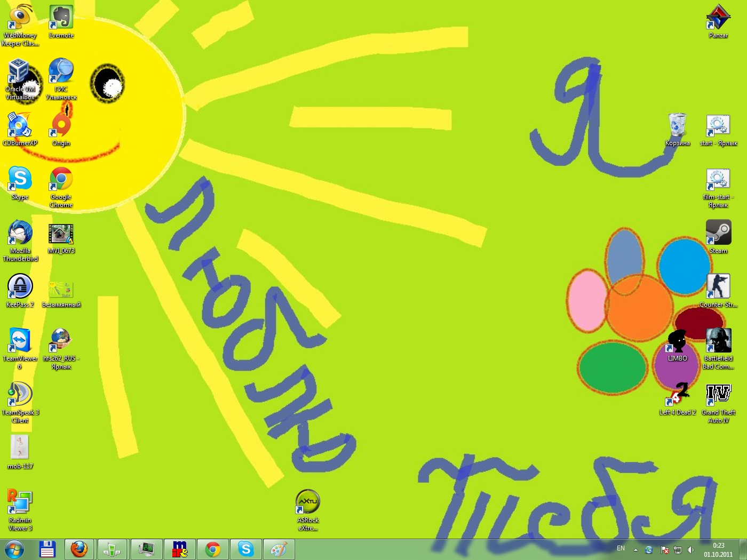Switch to mIRC in the taskbar

(179, 549)
